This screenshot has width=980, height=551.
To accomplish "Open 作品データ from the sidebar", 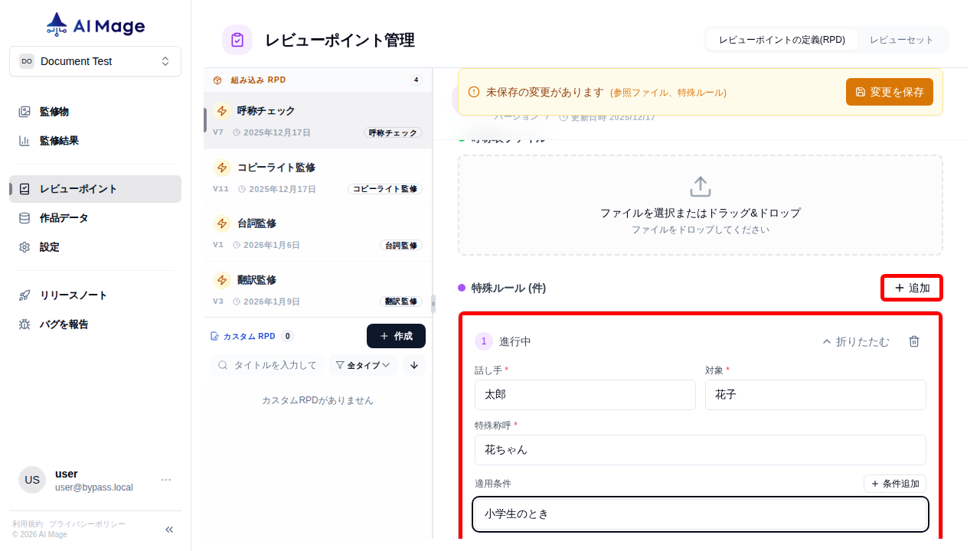I will pyautogui.click(x=62, y=217).
